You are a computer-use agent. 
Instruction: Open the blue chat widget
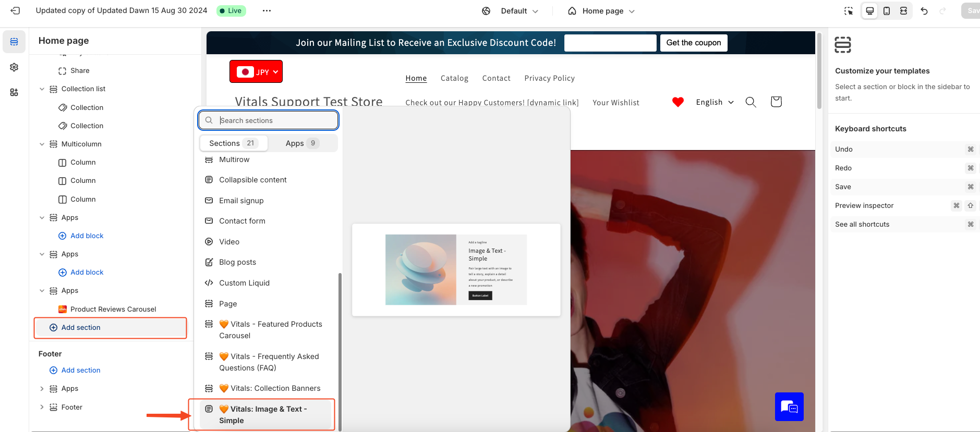point(789,406)
